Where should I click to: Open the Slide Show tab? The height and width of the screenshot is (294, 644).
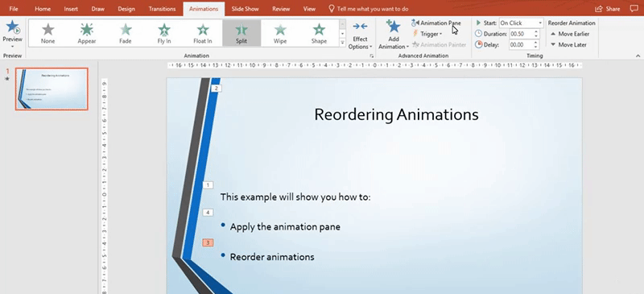pyautogui.click(x=245, y=9)
